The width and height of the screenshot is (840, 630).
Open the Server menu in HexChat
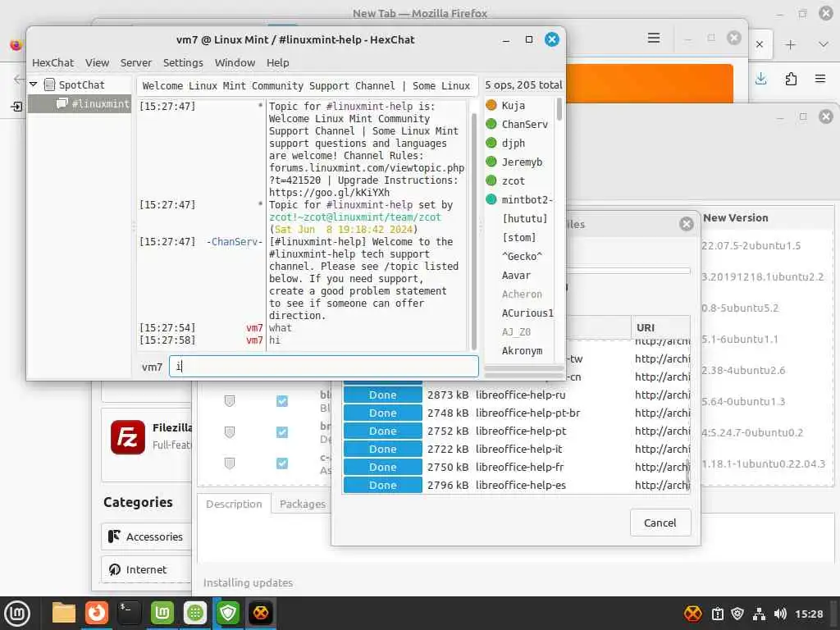pos(135,62)
